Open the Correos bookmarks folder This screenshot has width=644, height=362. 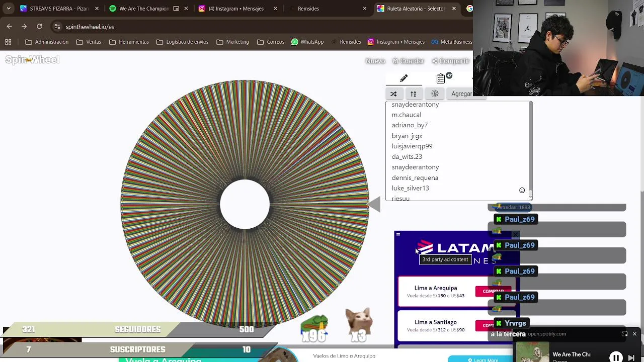pos(271,42)
